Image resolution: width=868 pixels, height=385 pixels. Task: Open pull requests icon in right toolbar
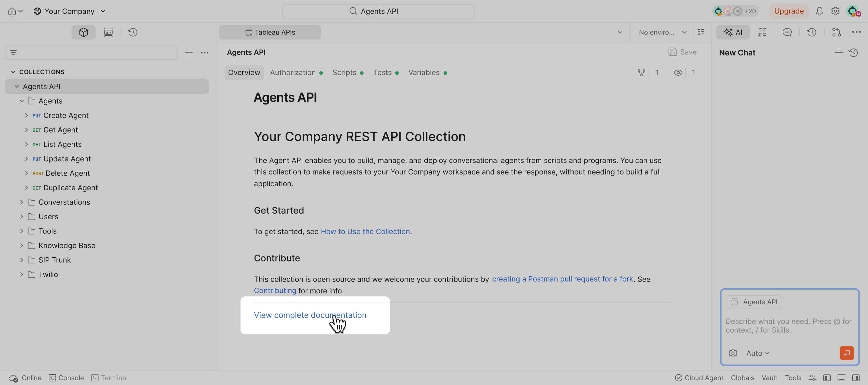coord(836,32)
